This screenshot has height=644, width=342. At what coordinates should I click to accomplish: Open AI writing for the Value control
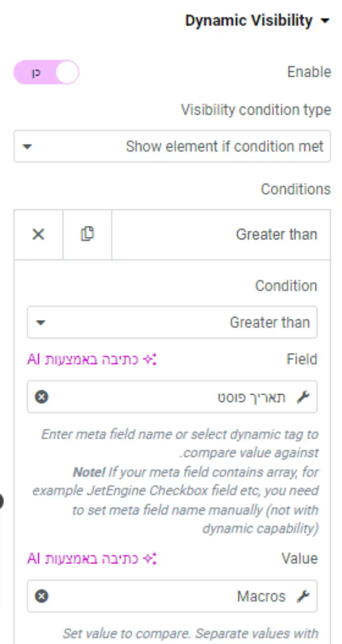[x=92, y=559]
